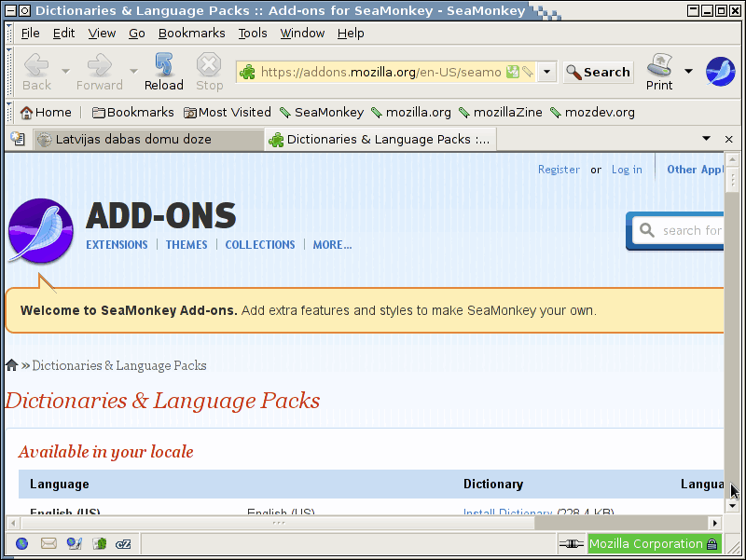Click the Forward arrow button
The height and width of the screenshot is (560, 746).
click(100, 72)
